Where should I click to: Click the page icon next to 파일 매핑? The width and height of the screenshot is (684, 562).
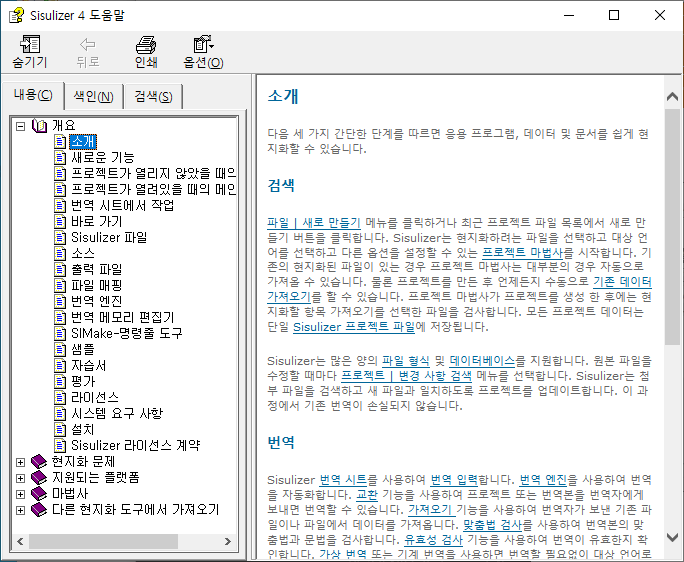(x=60, y=285)
